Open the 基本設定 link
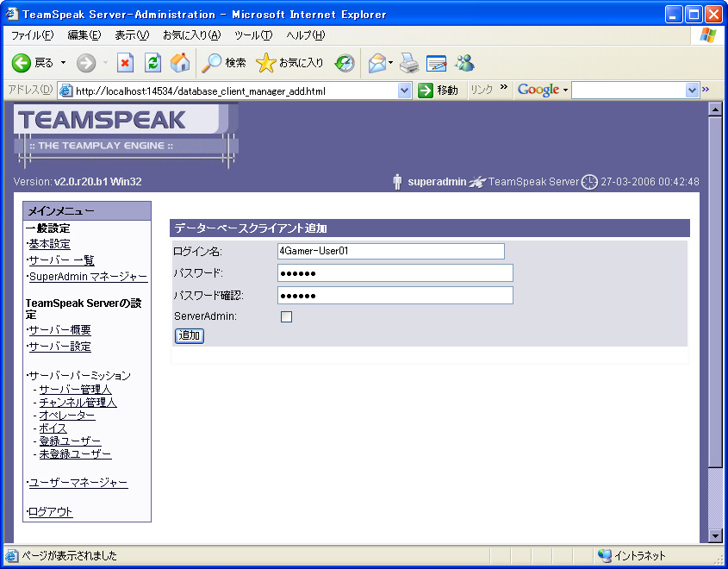 (x=49, y=244)
